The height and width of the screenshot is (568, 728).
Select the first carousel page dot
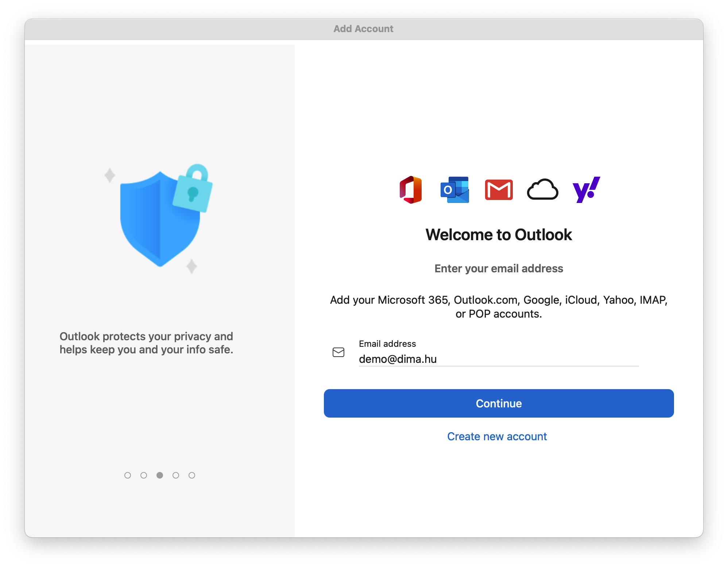pos(128,475)
